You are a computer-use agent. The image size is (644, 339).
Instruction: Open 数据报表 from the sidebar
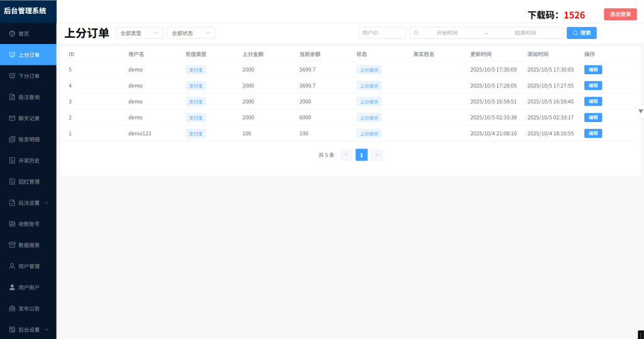[x=28, y=245]
